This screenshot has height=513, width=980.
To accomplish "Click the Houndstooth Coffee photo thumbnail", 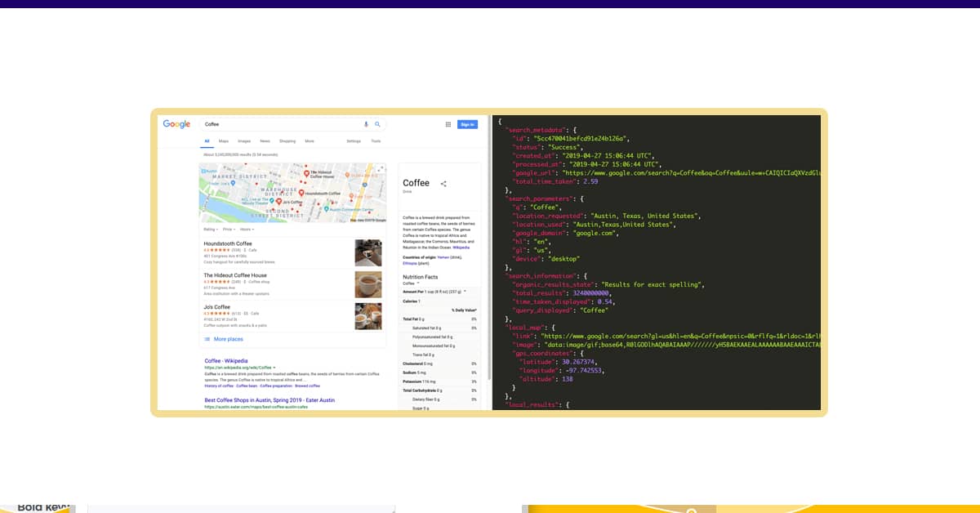I will click(368, 252).
